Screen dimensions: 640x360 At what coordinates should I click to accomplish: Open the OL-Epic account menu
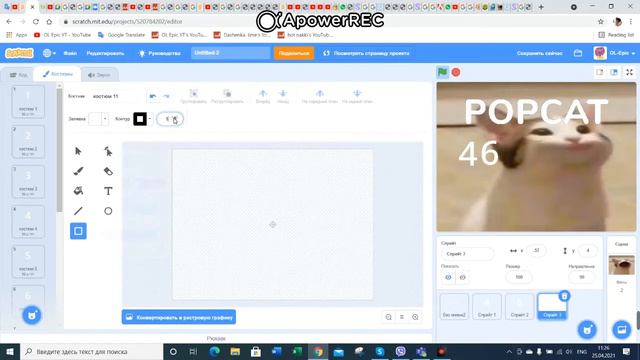pos(614,53)
